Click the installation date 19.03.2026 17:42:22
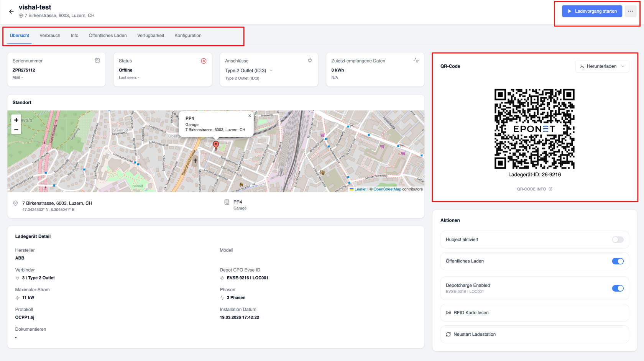This screenshot has width=644, height=361. (240, 317)
